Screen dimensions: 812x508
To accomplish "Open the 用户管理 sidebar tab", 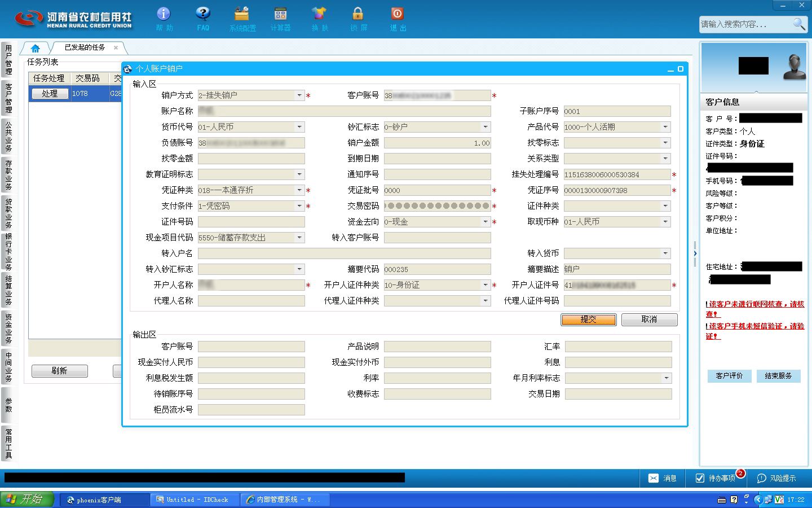I will pos(8,60).
